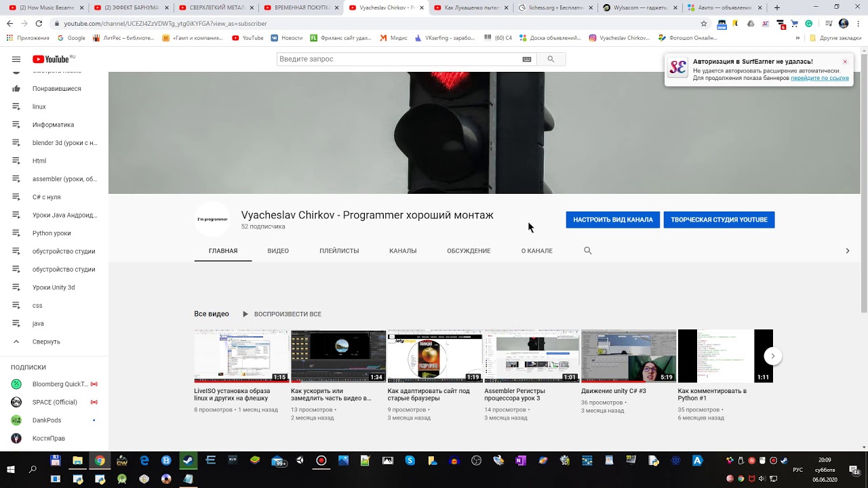Open the Уроки Unity 3d playlist

click(x=54, y=287)
